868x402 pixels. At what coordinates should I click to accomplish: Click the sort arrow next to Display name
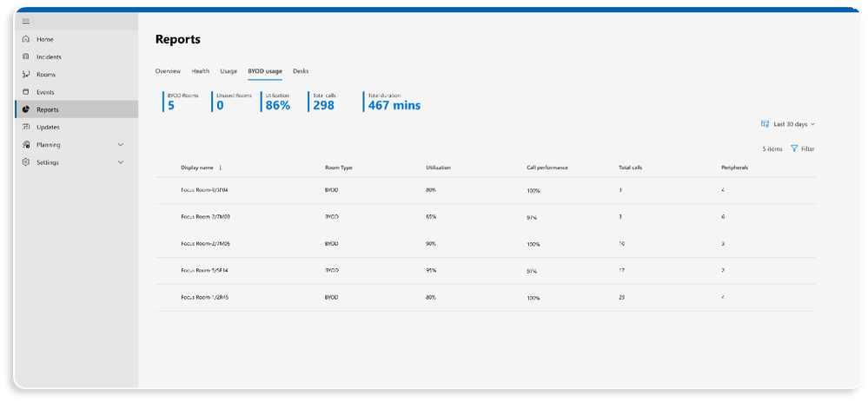tap(221, 168)
